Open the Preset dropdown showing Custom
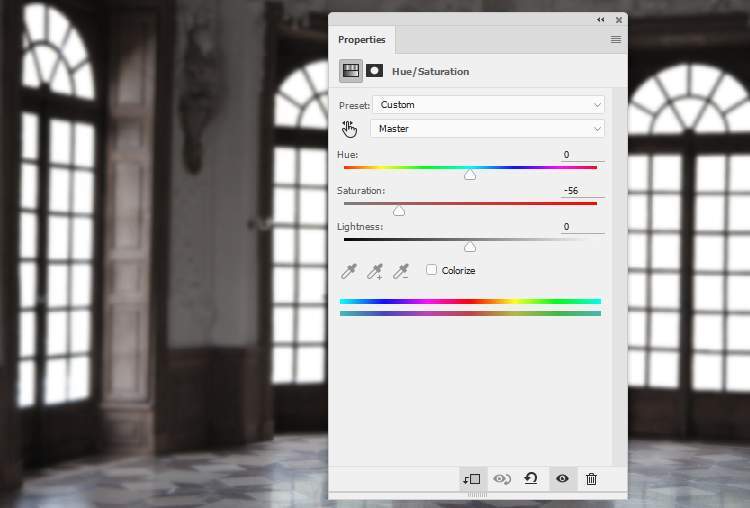 coord(488,105)
